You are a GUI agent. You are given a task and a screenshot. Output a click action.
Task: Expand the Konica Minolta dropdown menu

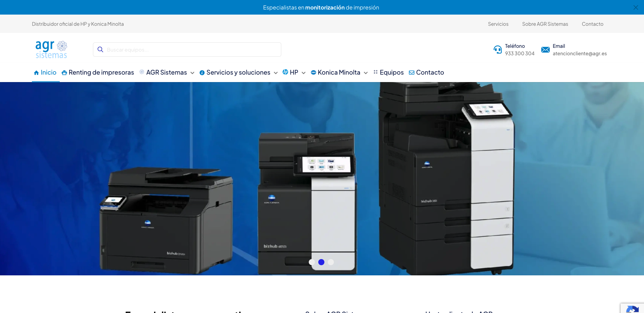(x=366, y=73)
